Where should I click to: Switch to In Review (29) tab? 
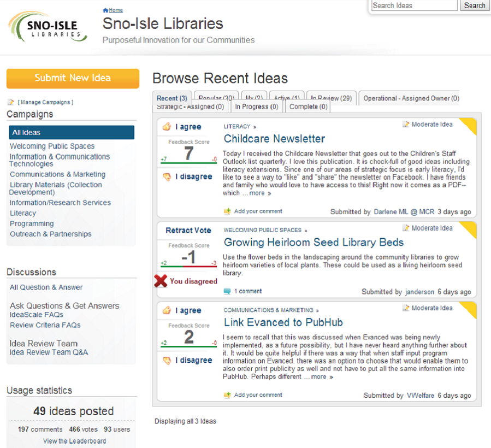tap(332, 98)
